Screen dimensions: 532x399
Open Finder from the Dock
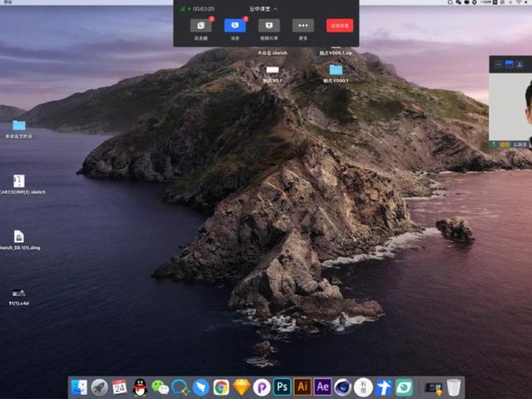click(x=79, y=388)
